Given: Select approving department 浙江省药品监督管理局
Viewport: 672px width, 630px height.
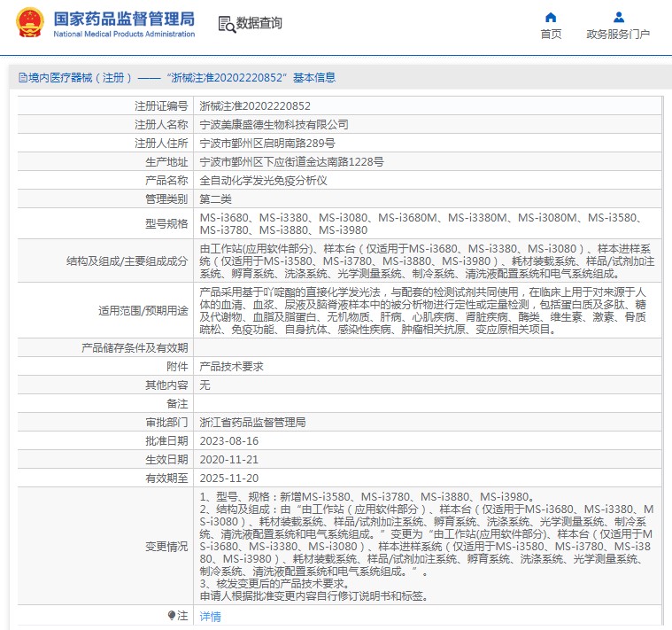Looking at the screenshot, I should coord(252,422).
